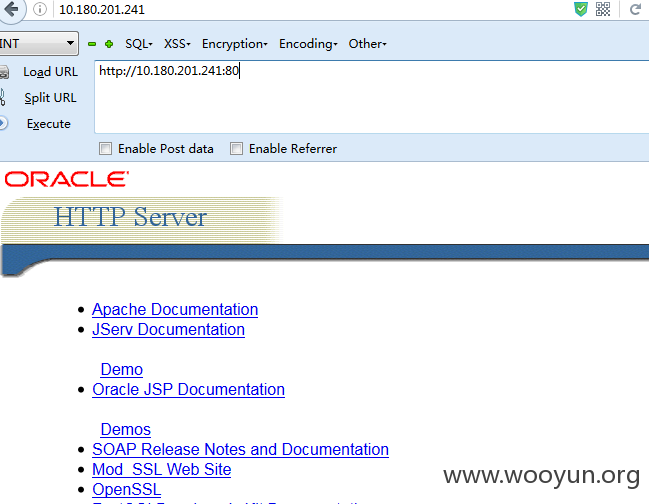The image size is (649, 504).
Task: Click the Execute play icon
Action: tap(3, 123)
